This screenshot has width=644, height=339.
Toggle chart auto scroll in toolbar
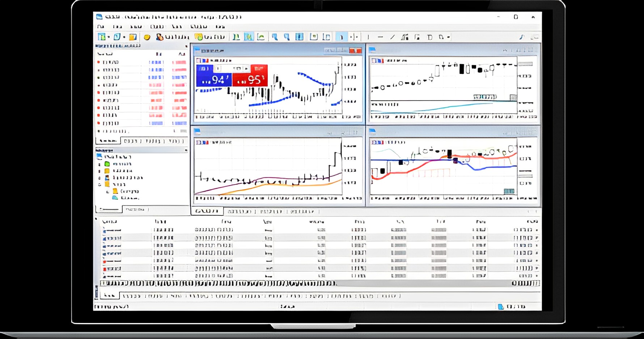pos(314,37)
